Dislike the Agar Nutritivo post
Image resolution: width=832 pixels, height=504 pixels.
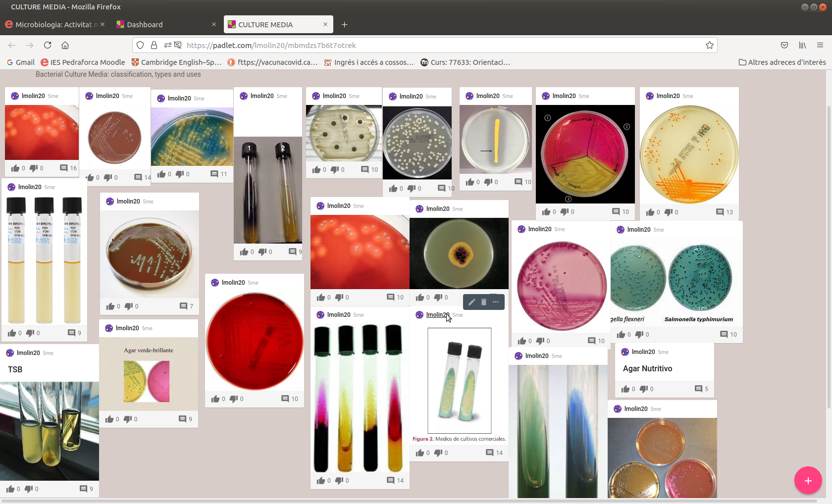[x=644, y=389]
